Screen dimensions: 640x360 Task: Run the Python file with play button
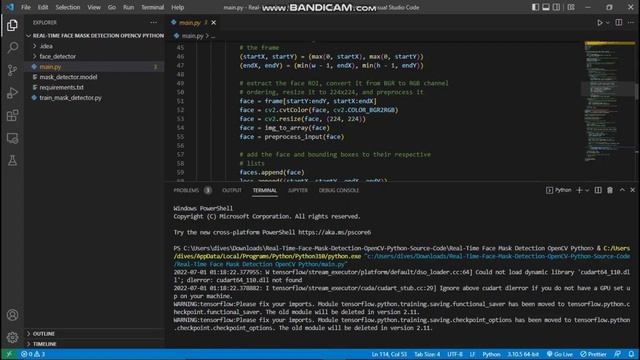pos(600,23)
